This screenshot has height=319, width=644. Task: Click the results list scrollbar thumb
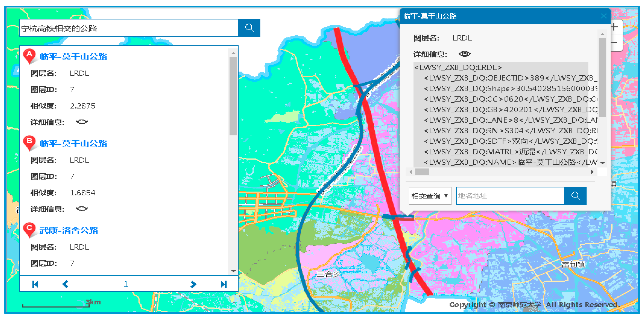pyautogui.click(x=233, y=96)
